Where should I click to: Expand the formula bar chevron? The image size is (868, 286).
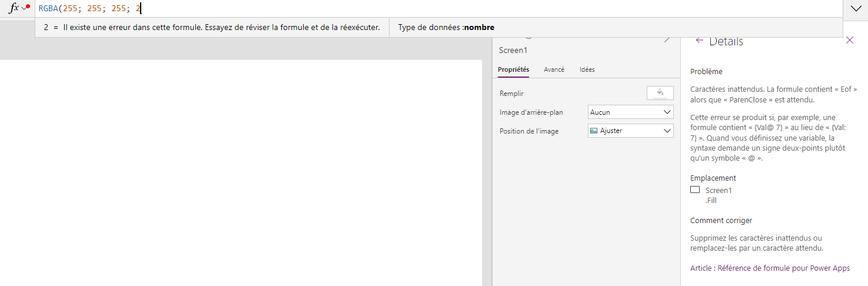tap(855, 8)
